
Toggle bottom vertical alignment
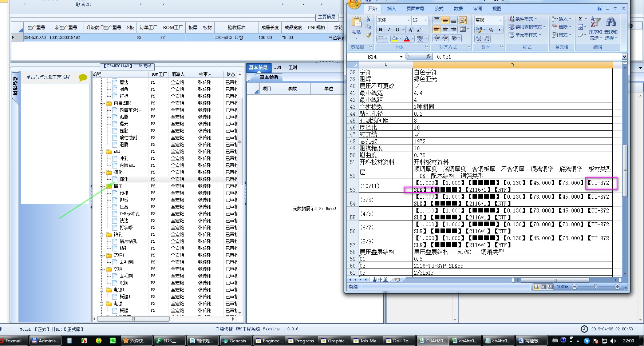coord(453,20)
